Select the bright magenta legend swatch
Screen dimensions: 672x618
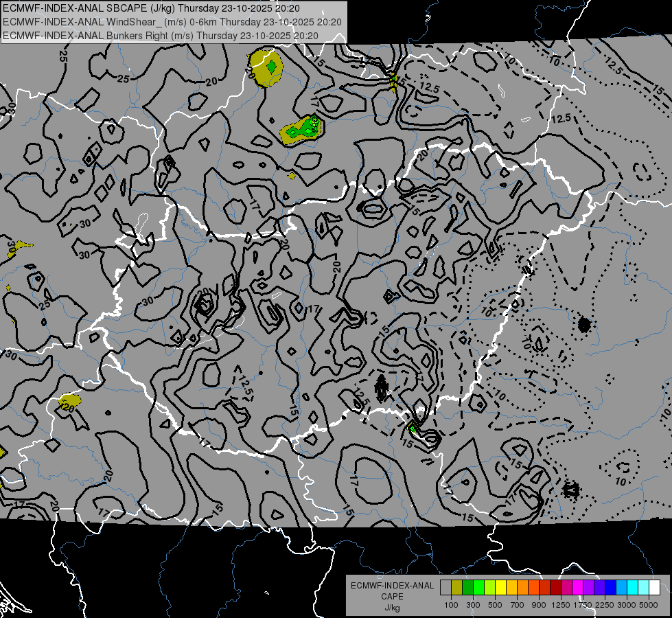pos(578,587)
